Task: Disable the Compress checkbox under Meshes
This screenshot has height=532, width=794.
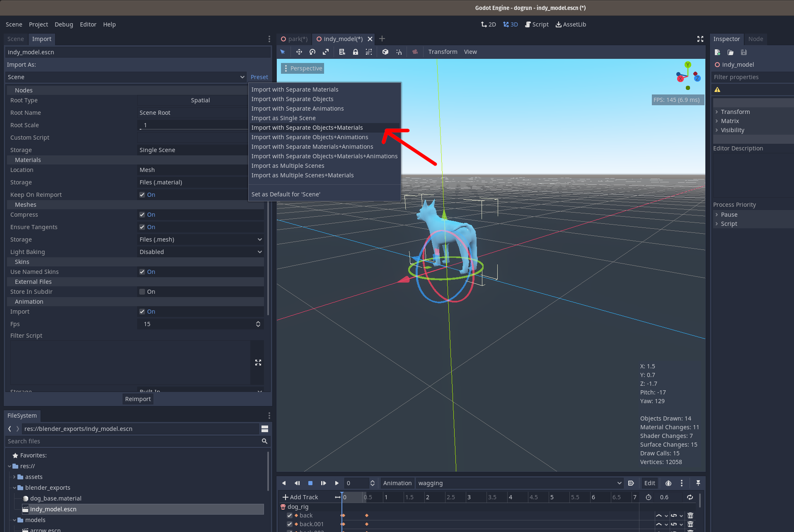Action: 142,215
